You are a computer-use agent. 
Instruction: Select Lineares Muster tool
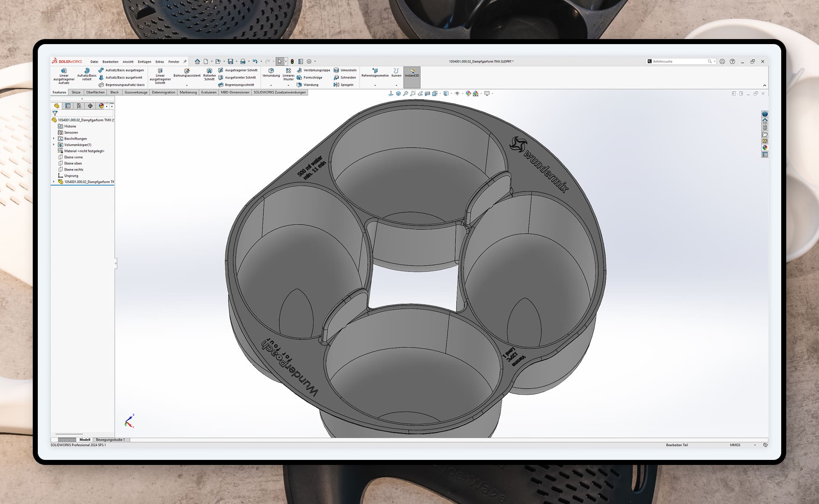click(x=289, y=74)
